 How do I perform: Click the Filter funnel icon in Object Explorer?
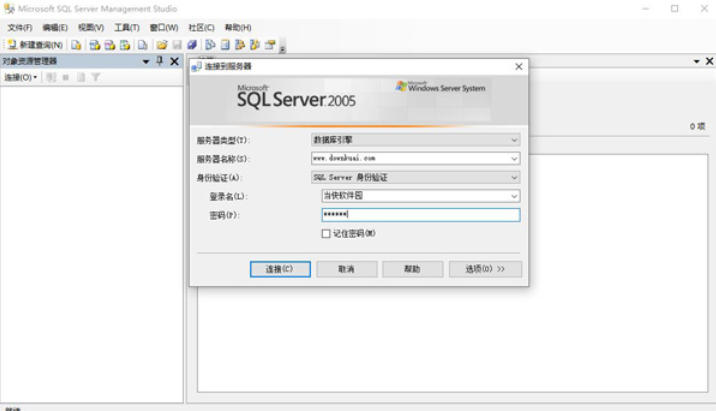[x=95, y=77]
